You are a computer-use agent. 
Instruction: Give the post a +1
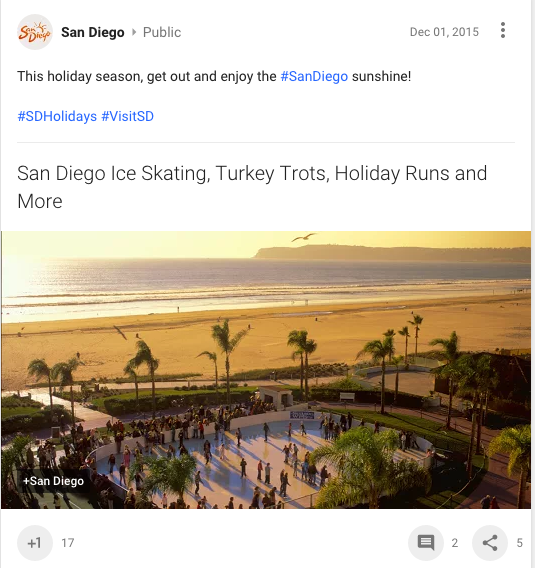click(35, 543)
